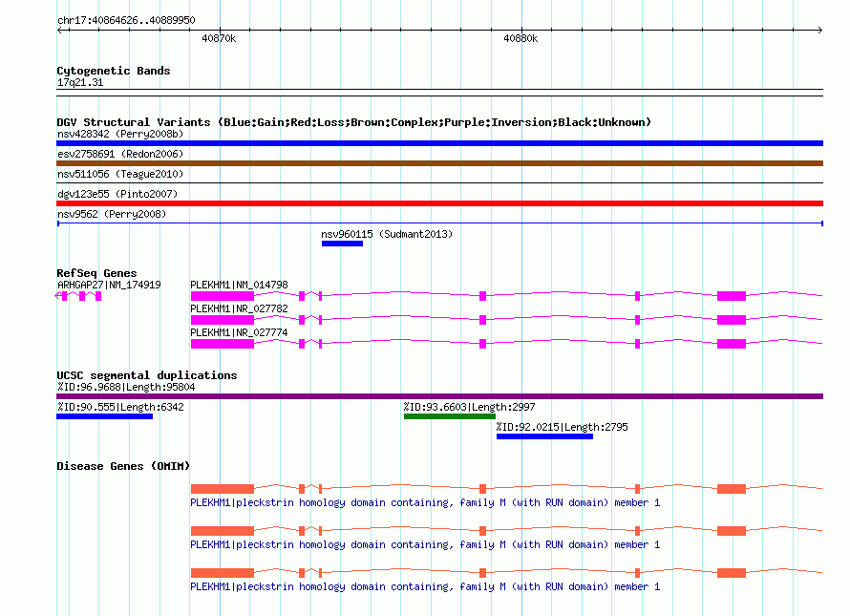Open the ARHGAP27|NM_174919 gene label
850x616 pixels.
pos(109,285)
